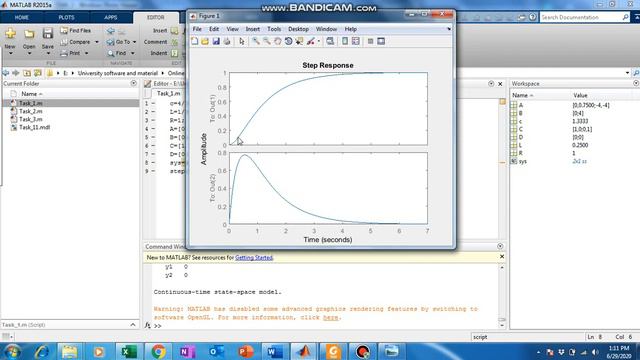Open Insert menu in Figure 1

pos(253,29)
